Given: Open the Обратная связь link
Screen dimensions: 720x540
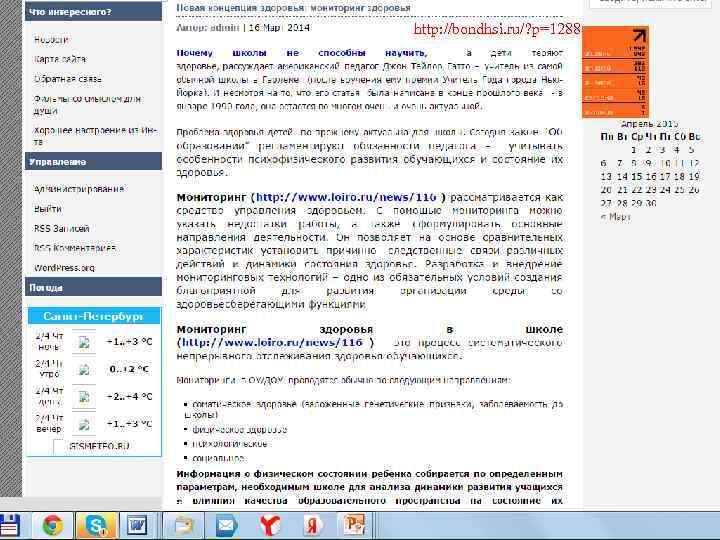Looking at the screenshot, I should 68,79.
